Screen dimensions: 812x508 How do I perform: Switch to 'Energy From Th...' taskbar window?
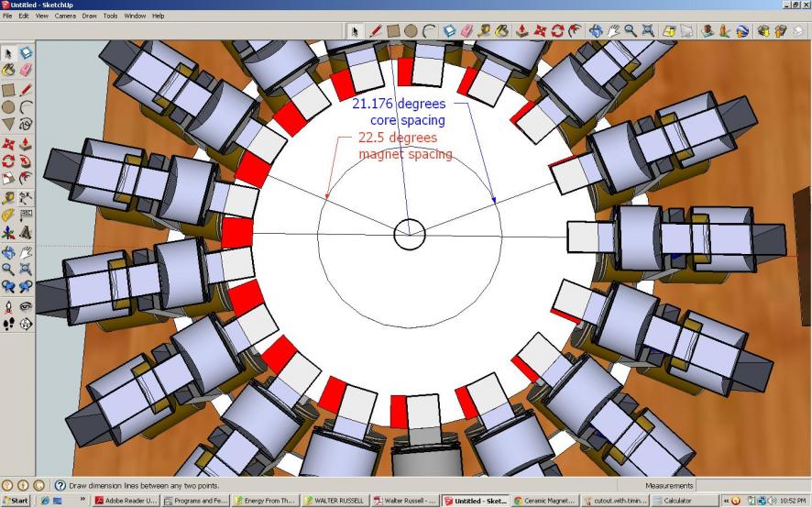tap(265, 501)
